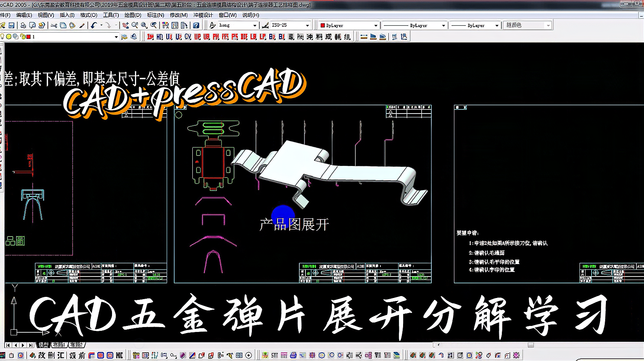Click the STT icon in bottom toolbar
The image size is (644, 361).
click(274, 355)
